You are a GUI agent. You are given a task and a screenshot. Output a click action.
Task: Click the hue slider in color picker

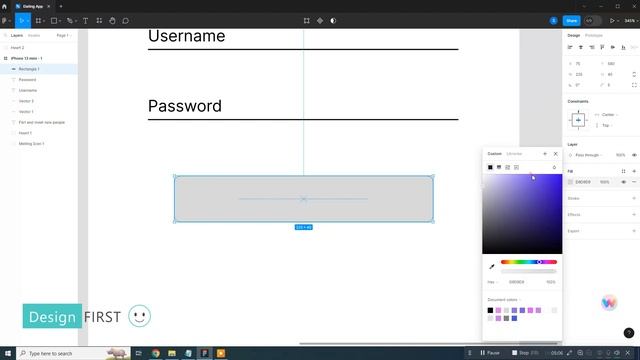coord(529,262)
